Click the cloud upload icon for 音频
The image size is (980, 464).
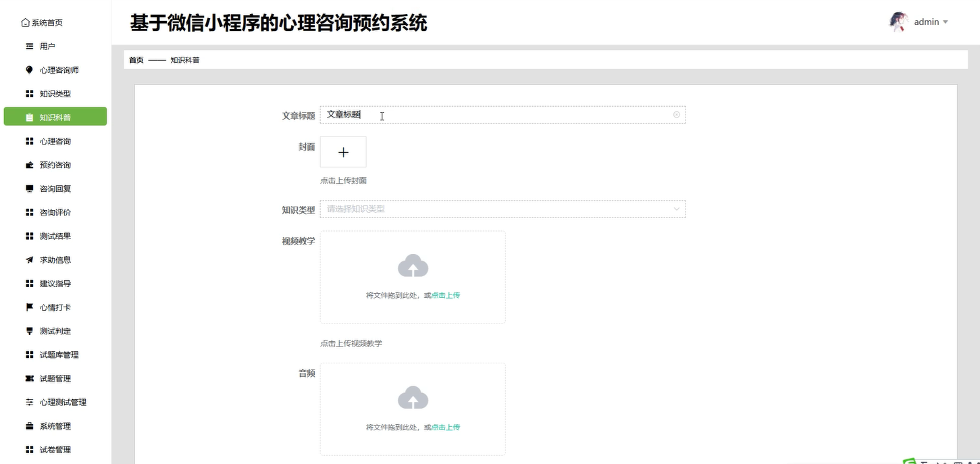tap(412, 397)
